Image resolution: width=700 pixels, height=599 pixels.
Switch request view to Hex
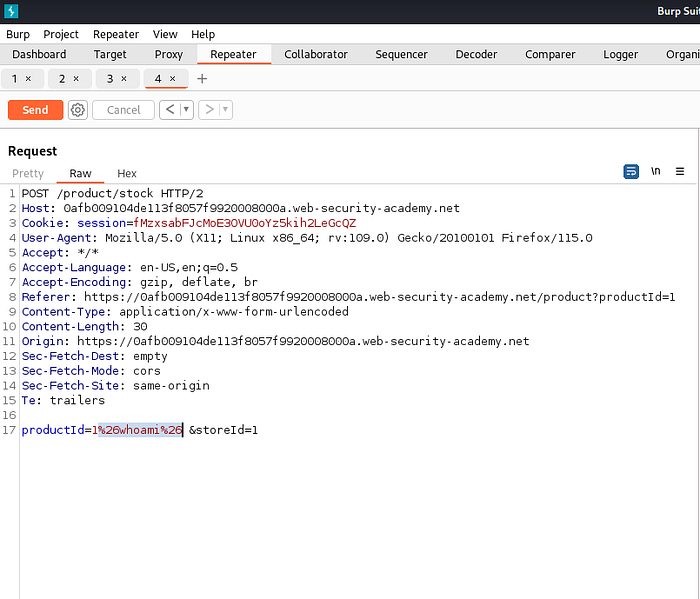coord(127,173)
